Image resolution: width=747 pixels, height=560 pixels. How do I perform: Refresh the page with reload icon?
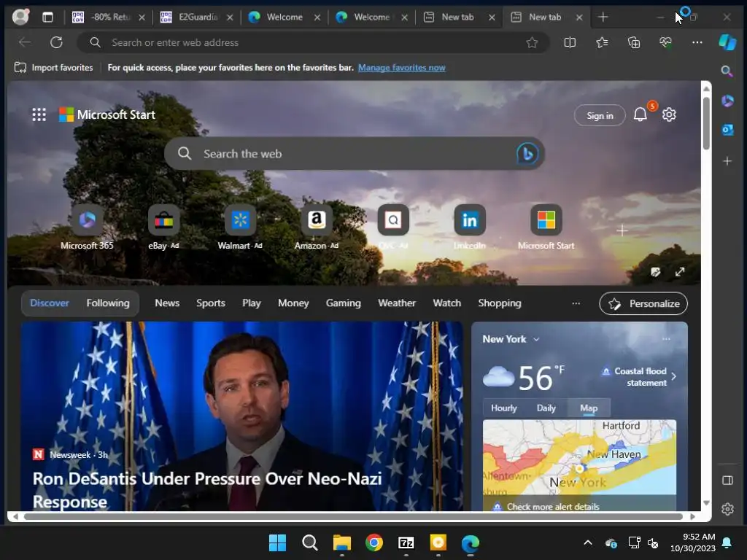(x=56, y=42)
